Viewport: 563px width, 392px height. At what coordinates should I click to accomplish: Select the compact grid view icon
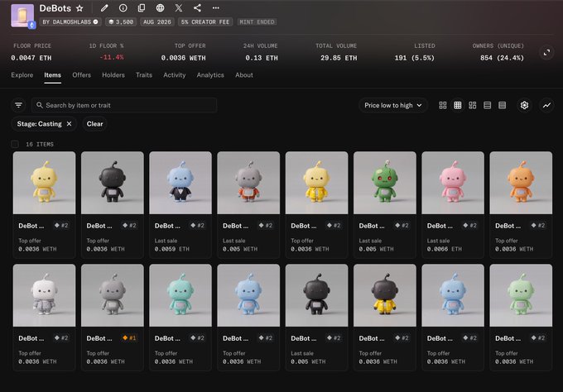(457, 105)
